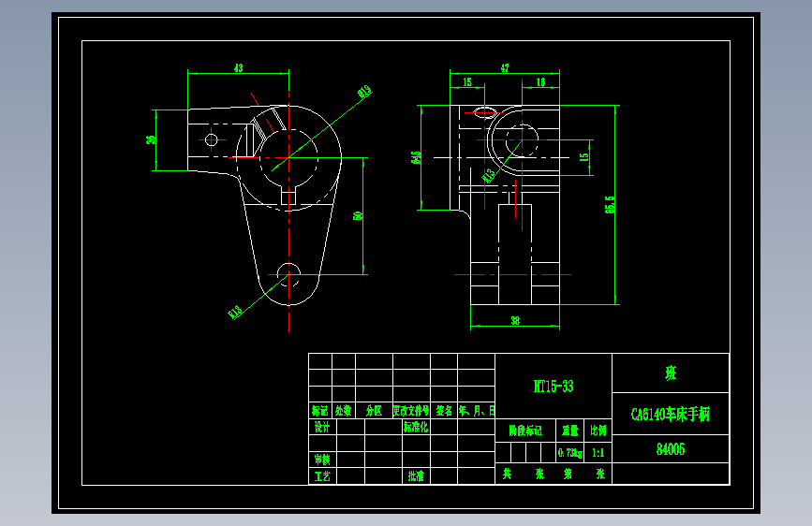Pick the rotated 15 dimension beside the R13 circle
This screenshot has width=812, height=526.
click(x=584, y=157)
